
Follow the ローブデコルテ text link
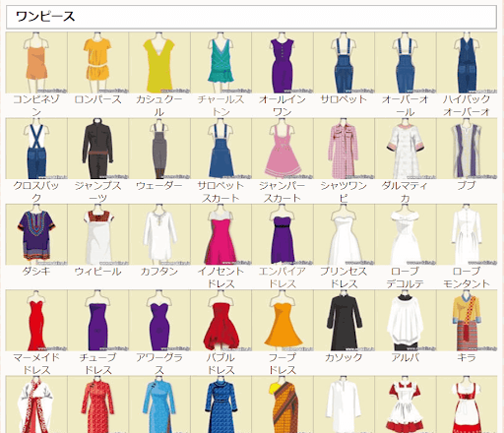click(x=405, y=278)
